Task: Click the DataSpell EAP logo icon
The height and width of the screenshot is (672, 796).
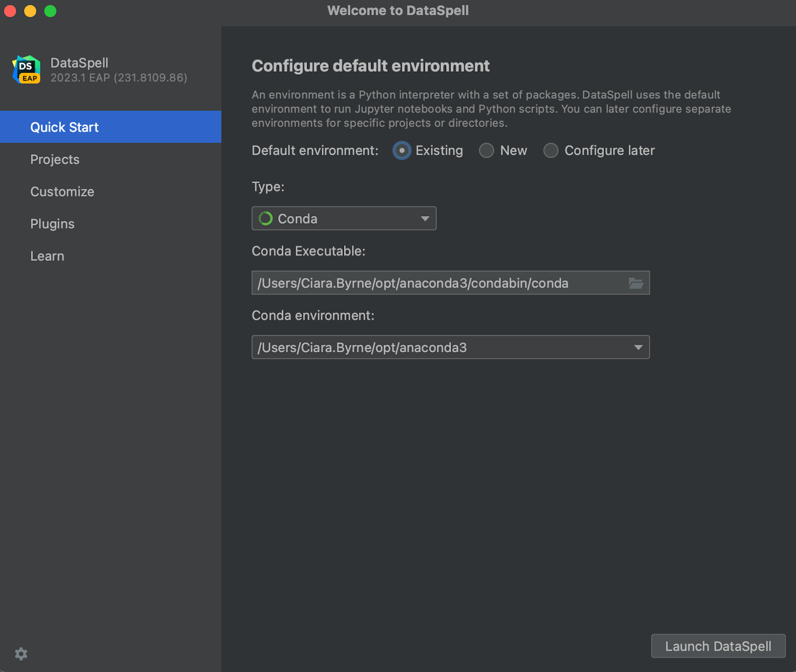Action: coord(27,70)
